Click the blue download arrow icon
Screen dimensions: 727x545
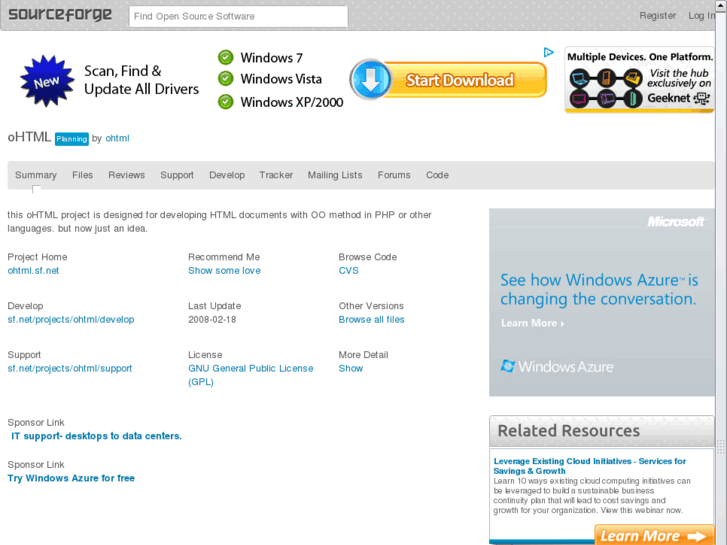[370, 79]
